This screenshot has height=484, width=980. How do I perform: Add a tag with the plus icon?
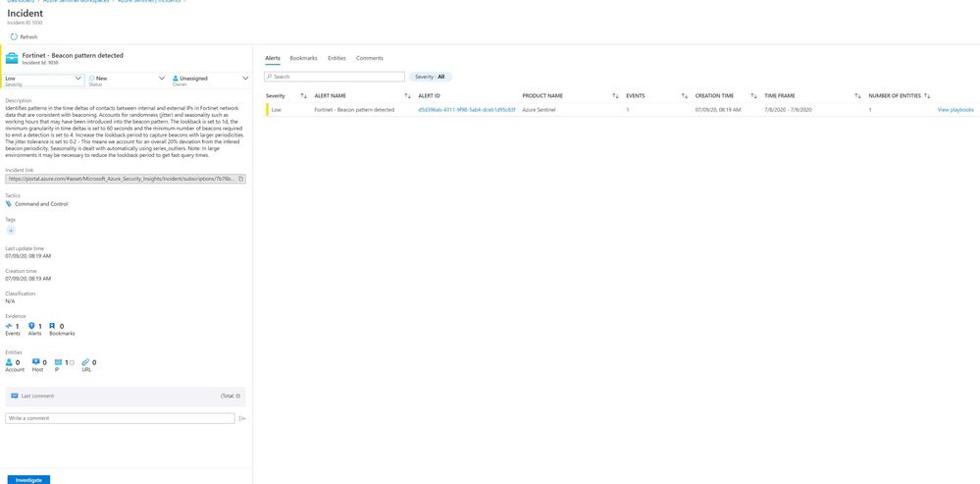click(x=11, y=231)
